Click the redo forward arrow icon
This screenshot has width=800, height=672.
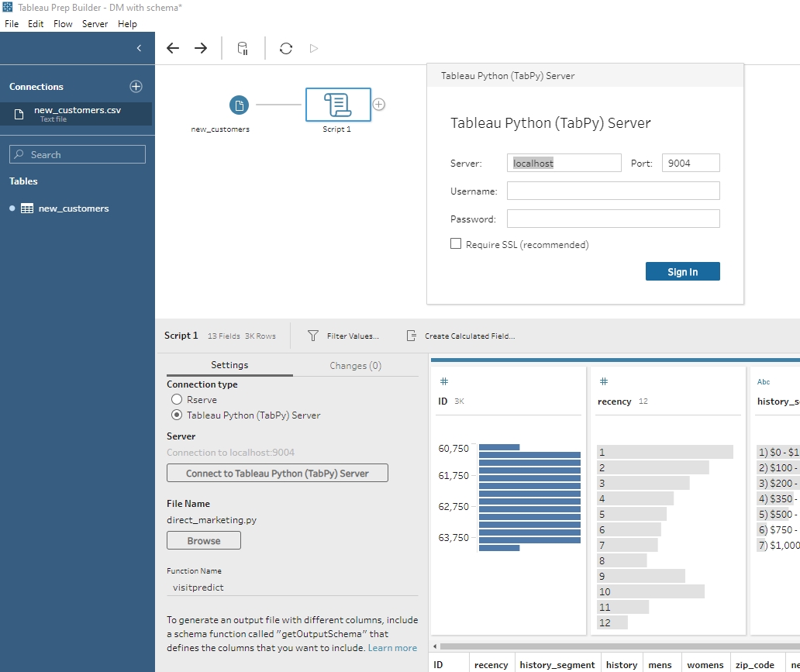click(201, 48)
